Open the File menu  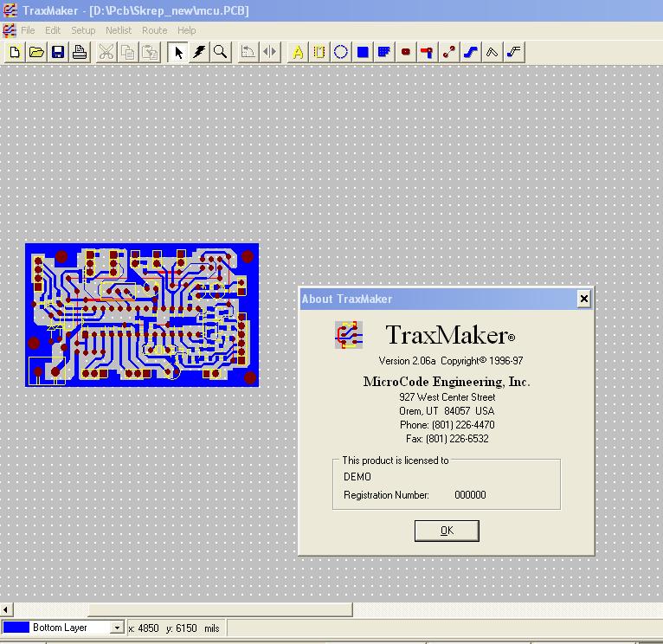click(x=28, y=30)
